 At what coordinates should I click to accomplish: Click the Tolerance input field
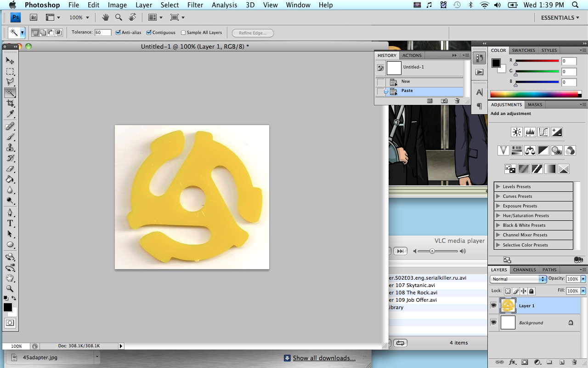point(103,33)
